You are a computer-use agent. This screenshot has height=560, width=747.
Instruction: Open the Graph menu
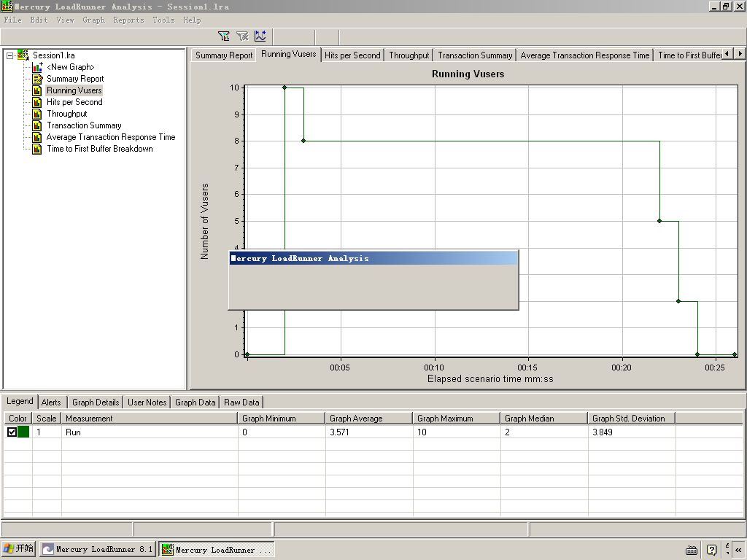click(94, 20)
